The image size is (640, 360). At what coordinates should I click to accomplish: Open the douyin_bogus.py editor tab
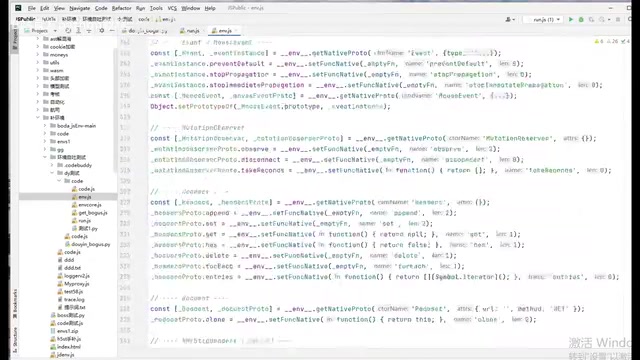pos(144,31)
